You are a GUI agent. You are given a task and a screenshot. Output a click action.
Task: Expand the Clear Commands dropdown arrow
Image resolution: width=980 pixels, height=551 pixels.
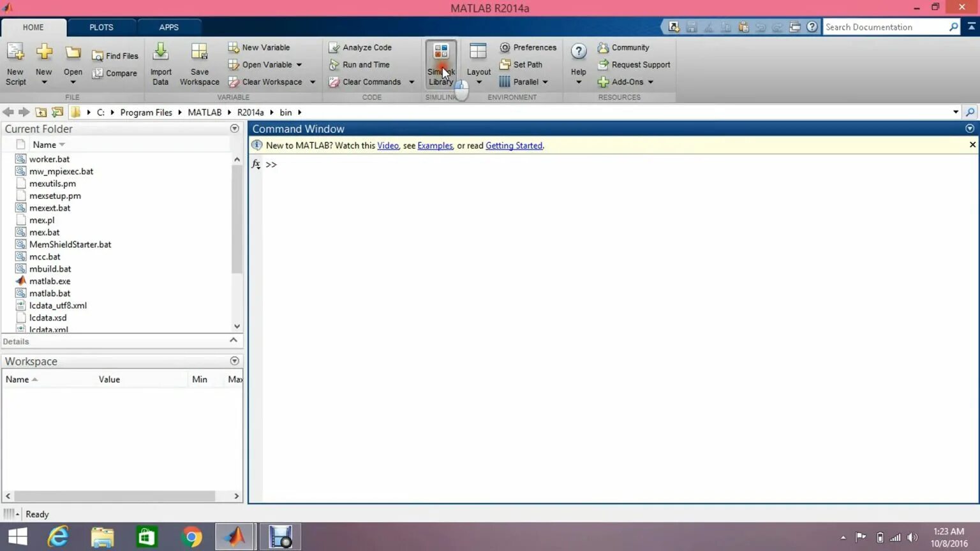pos(412,82)
